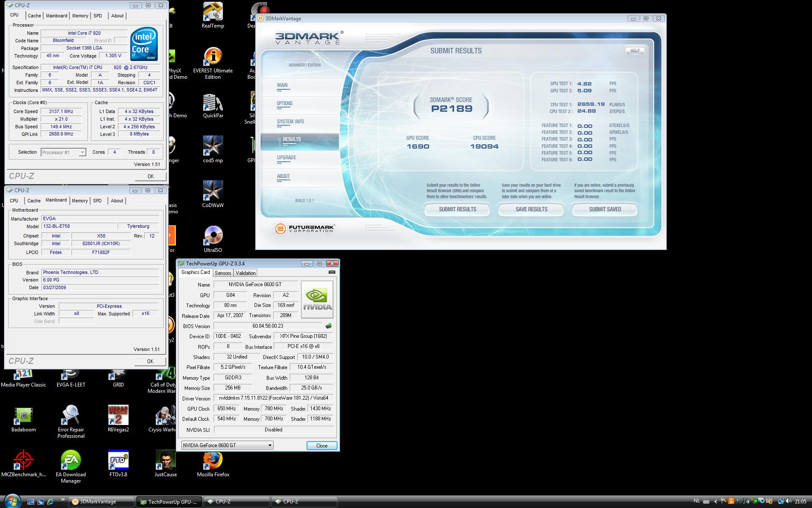The height and width of the screenshot is (508, 812).
Task: Open the Windows Start orb
Action: 11,501
